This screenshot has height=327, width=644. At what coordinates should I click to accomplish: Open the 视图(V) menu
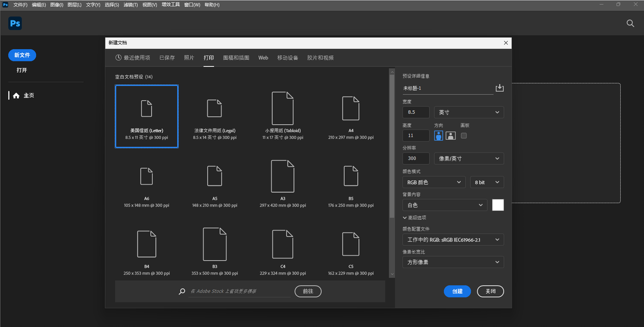pos(150,5)
